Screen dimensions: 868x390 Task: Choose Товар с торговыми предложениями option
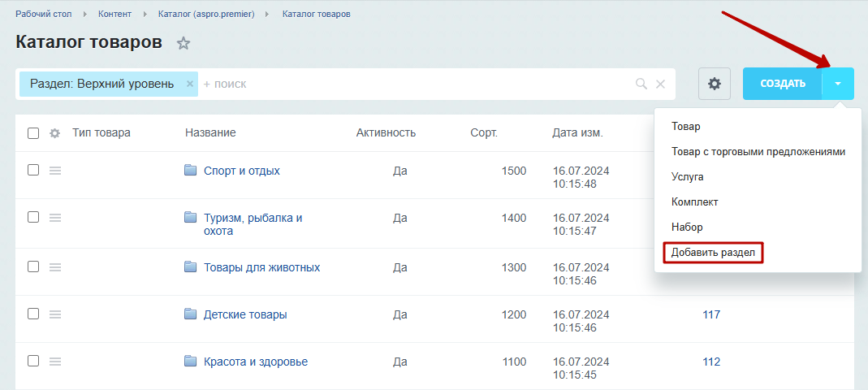758,151
